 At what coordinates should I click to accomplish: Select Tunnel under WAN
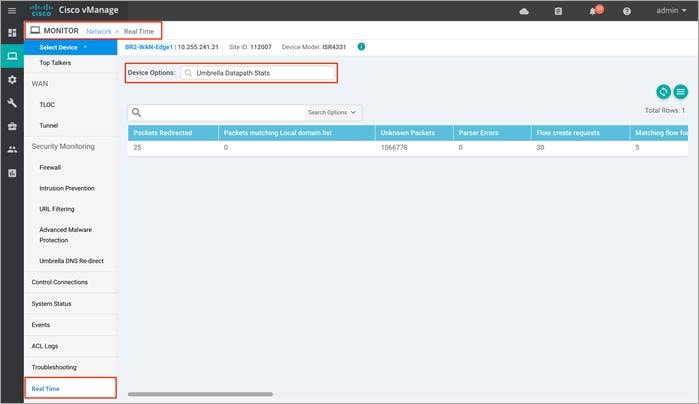click(49, 126)
